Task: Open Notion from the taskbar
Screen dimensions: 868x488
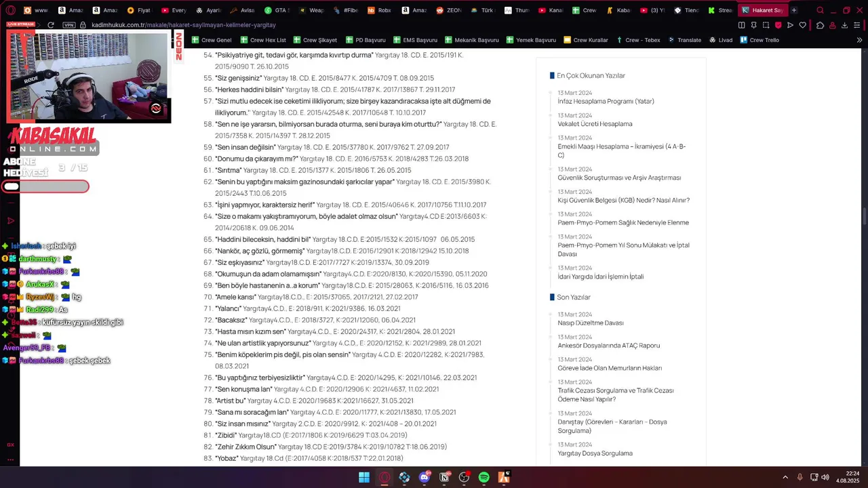Action: [x=444, y=477]
